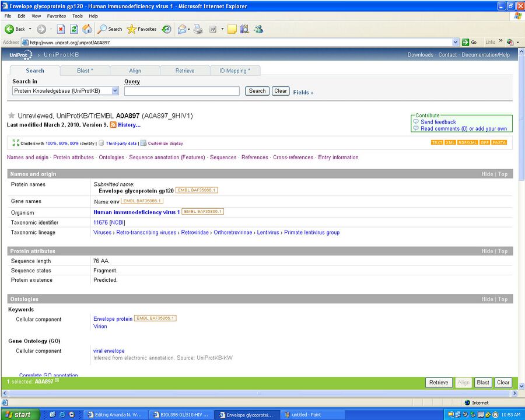Expand the 'Search in' database dropdown
Image resolution: width=525 pixels, height=420 pixels.
point(115,91)
